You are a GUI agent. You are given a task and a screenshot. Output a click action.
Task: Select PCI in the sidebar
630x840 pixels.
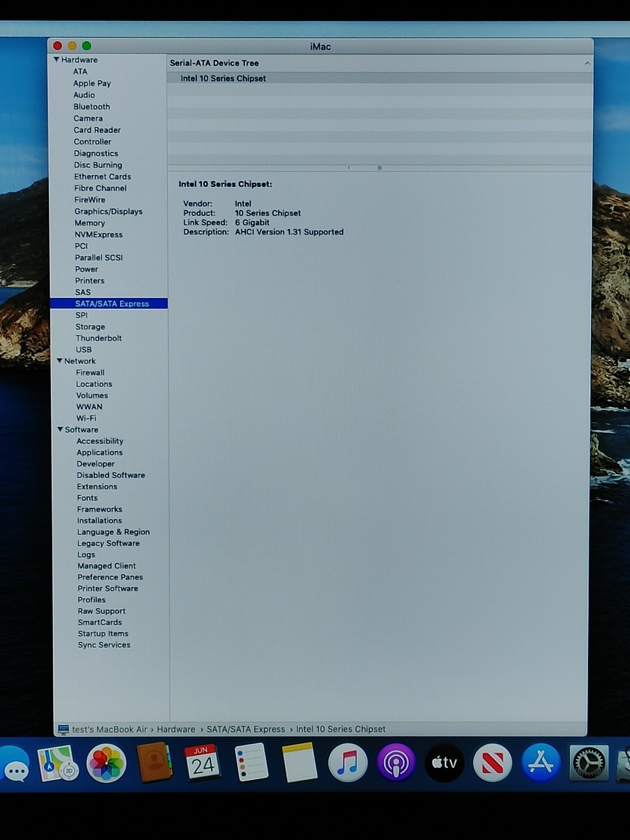click(81, 246)
